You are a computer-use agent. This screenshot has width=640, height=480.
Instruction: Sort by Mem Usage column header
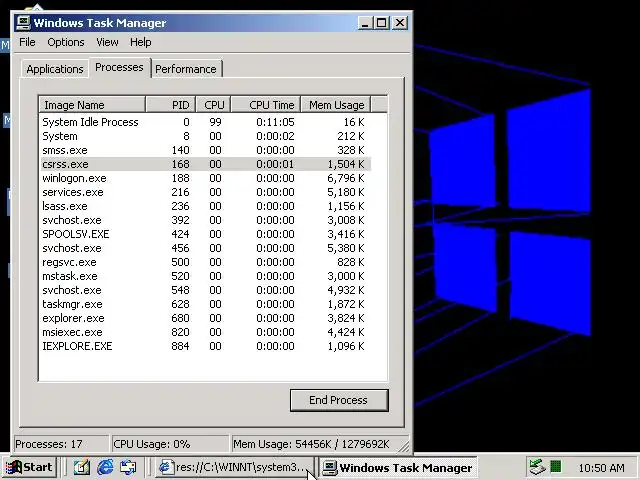(x=336, y=105)
